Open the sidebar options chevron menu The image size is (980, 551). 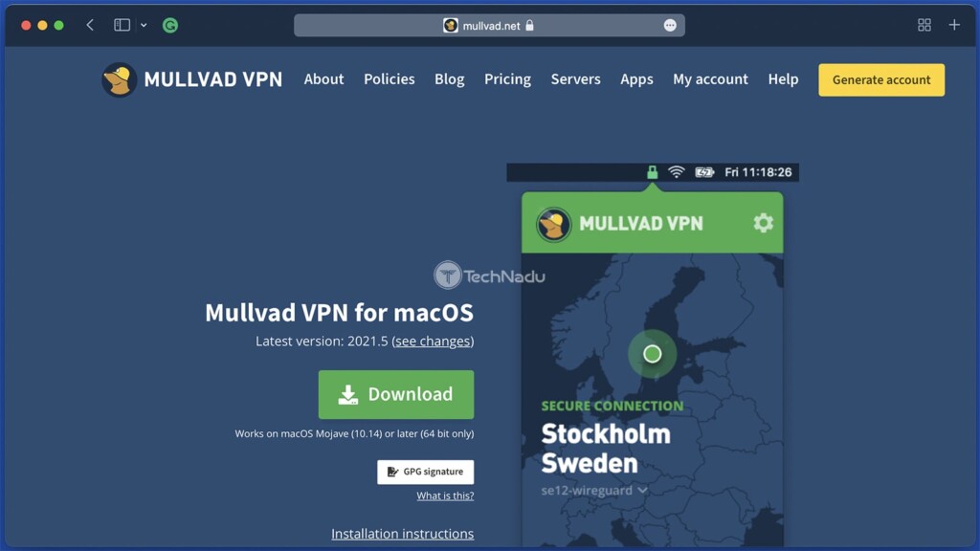click(144, 26)
